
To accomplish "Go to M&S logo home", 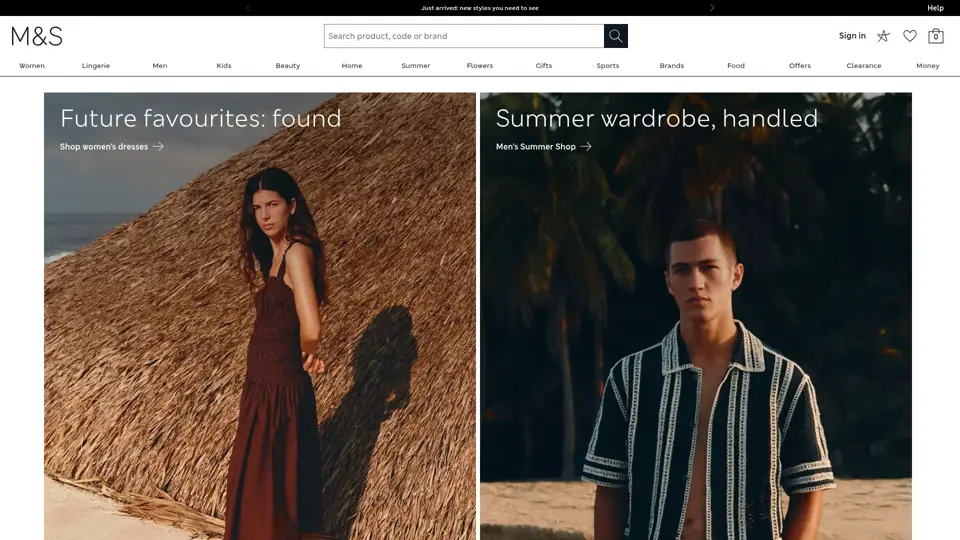I will click(x=37, y=36).
